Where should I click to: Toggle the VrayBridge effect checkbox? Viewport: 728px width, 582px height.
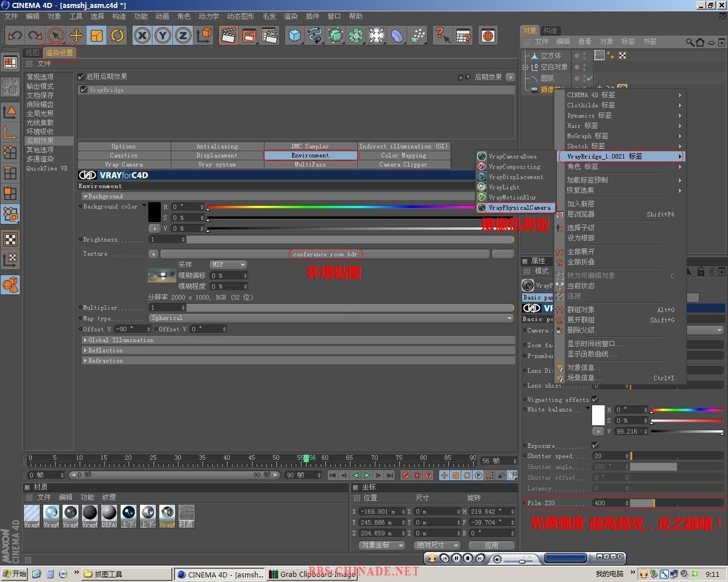(x=84, y=90)
